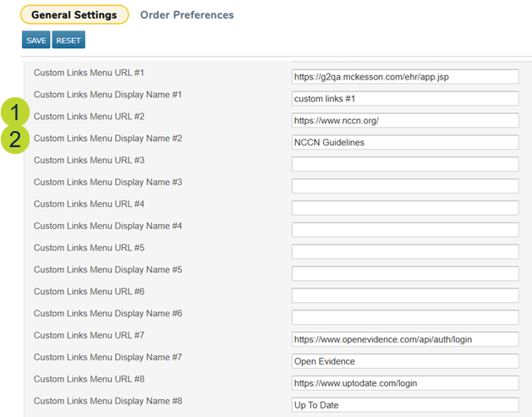Focus the Display Name #1 text field
532x417 pixels.
pos(404,98)
